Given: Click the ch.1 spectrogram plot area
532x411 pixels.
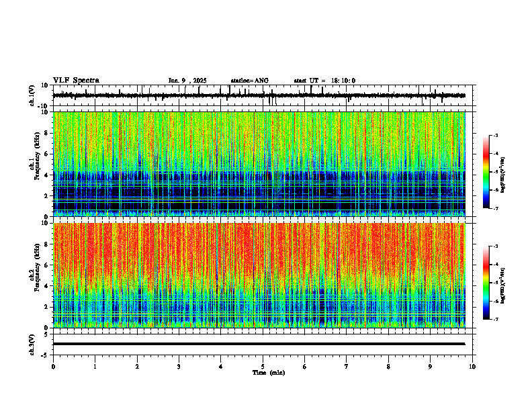Looking at the screenshot, I should pyautogui.click(x=259, y=164).
